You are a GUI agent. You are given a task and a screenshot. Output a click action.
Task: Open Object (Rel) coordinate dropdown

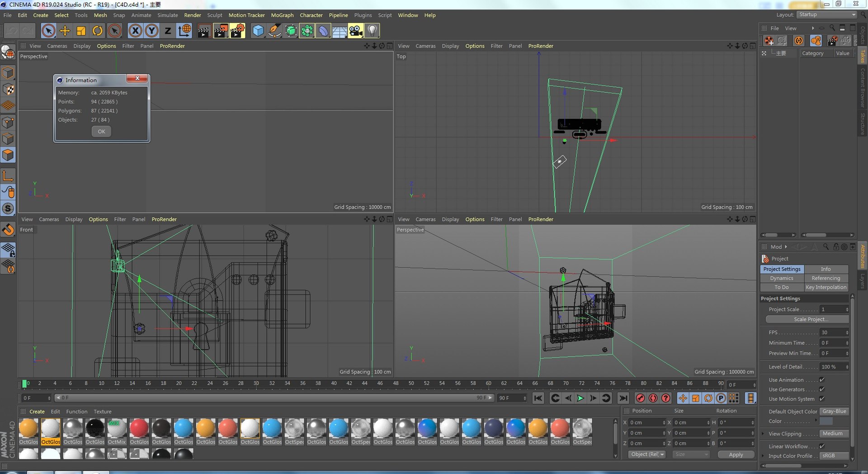pyautogui.click(x=647, y=455)
